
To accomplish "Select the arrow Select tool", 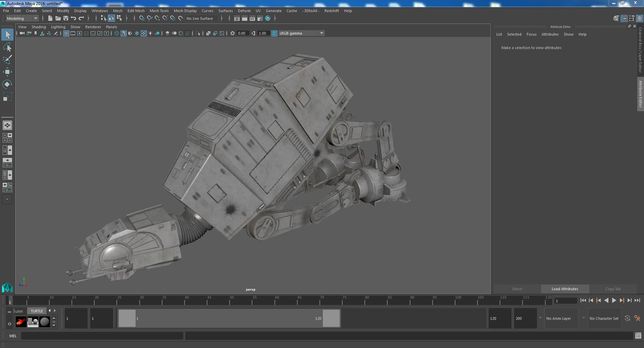I will pos(7,35).
